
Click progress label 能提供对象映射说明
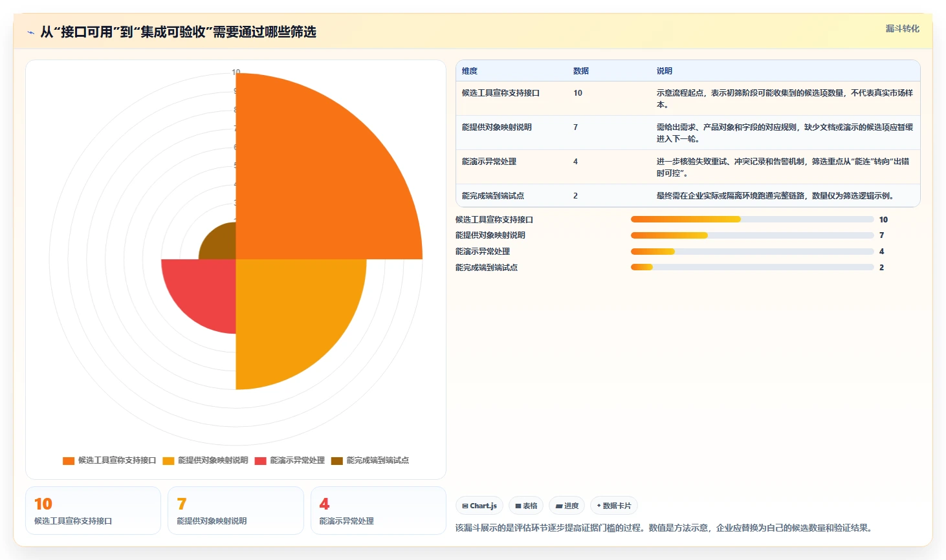(490, 235)
